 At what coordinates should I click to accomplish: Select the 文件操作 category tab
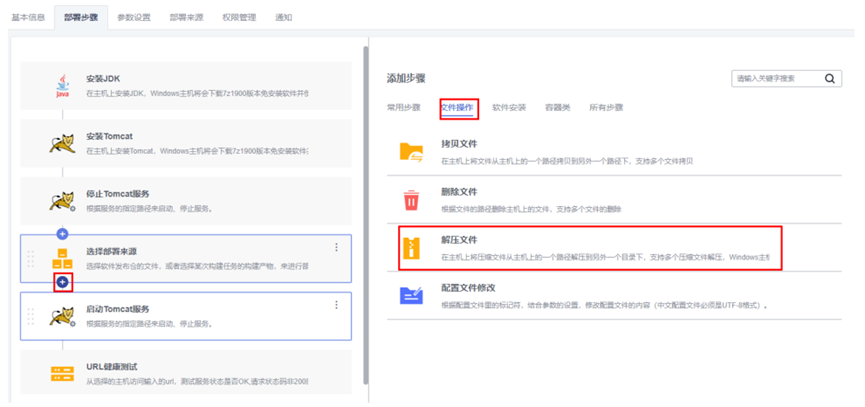pos(456,108)
